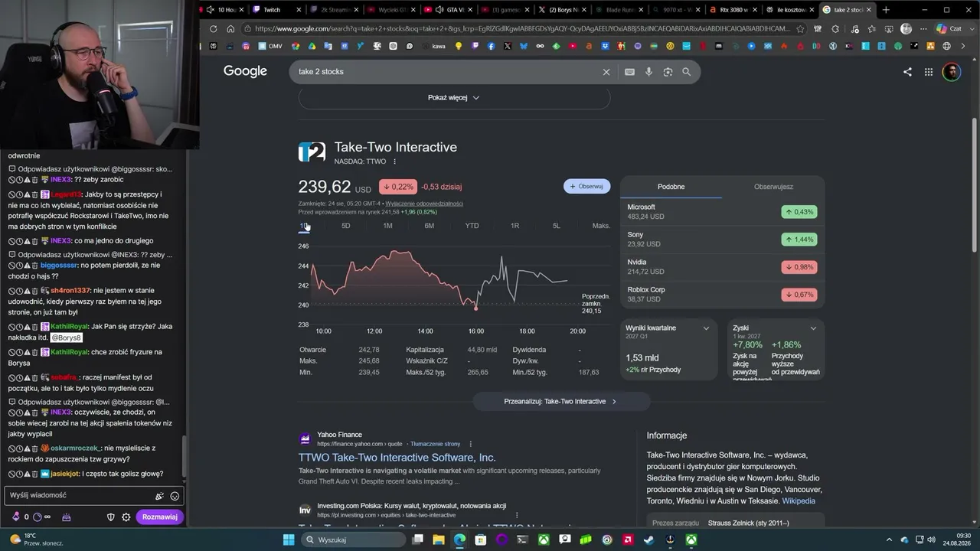The image size is (980, 551).
Task: Switch to the Podobne tab
Action: coord(671,187)
